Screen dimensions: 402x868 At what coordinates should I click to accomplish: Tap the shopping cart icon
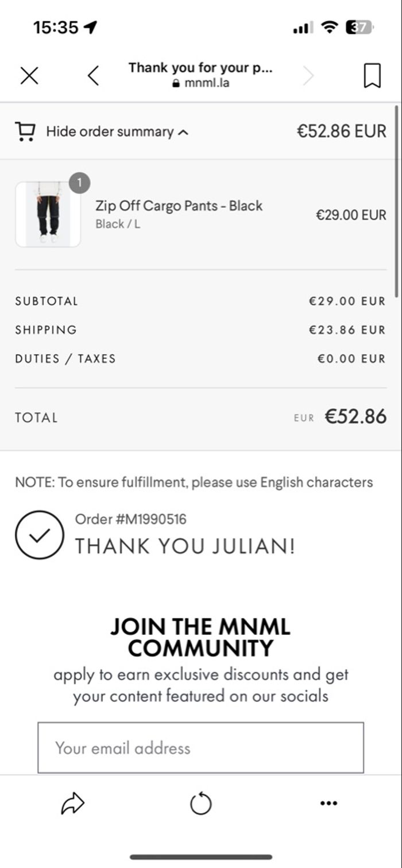pyautogui.click(x=25, y=131)
